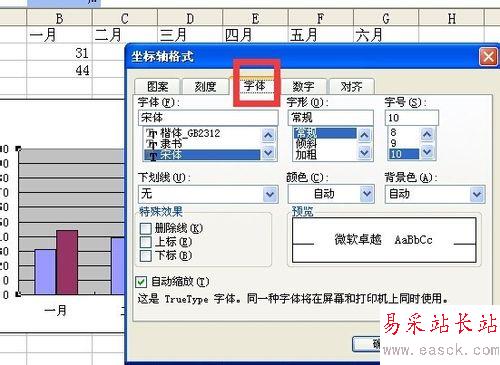Click cell containing 一月 in spreadsheet

pos(59,35)
